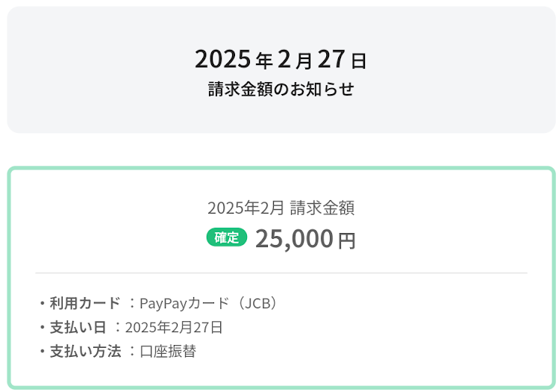Click the 円 currency symbol after the amount

(x=347, y=241)
